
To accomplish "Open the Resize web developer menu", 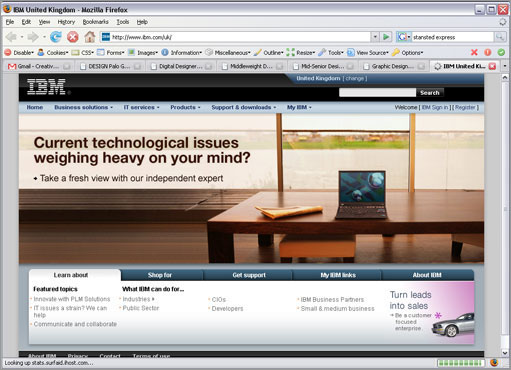I will [300, 53].
